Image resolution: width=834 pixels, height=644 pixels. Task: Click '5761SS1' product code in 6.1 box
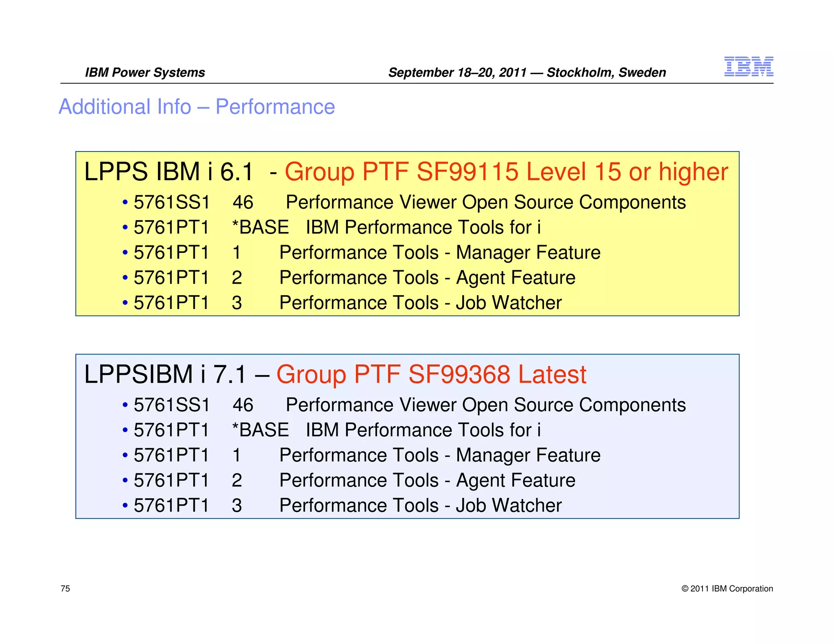[171, 202]
